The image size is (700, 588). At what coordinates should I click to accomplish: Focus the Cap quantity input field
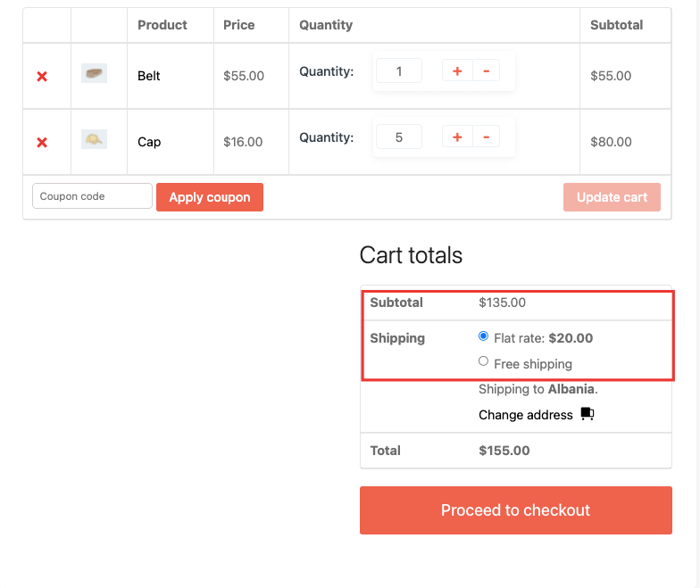(399, 137)
